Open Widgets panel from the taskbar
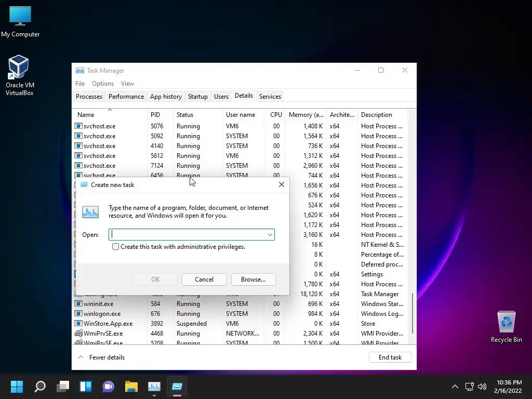Viewport: 532px width, 399px height. tap(86, 387)
